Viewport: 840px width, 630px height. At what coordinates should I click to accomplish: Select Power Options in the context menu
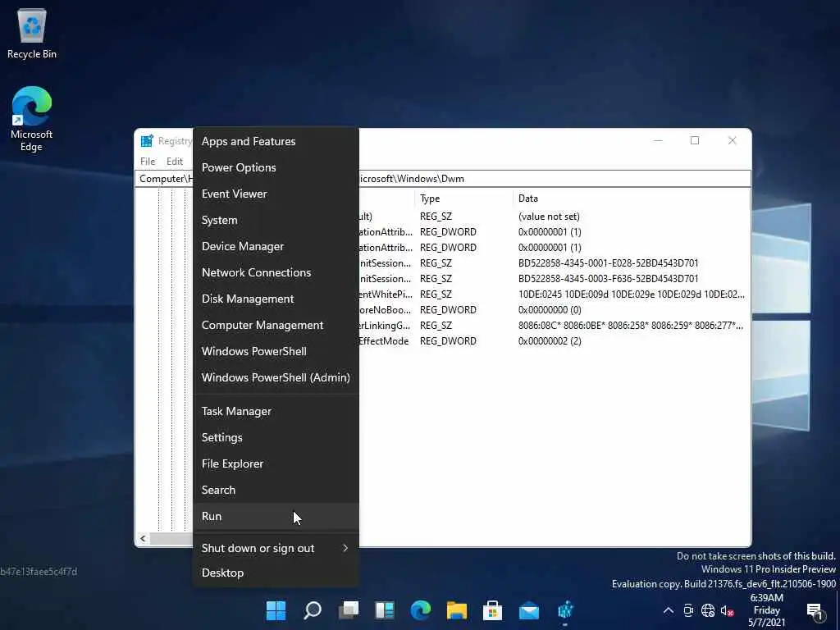pyautogui.click(x=276, y=167)
